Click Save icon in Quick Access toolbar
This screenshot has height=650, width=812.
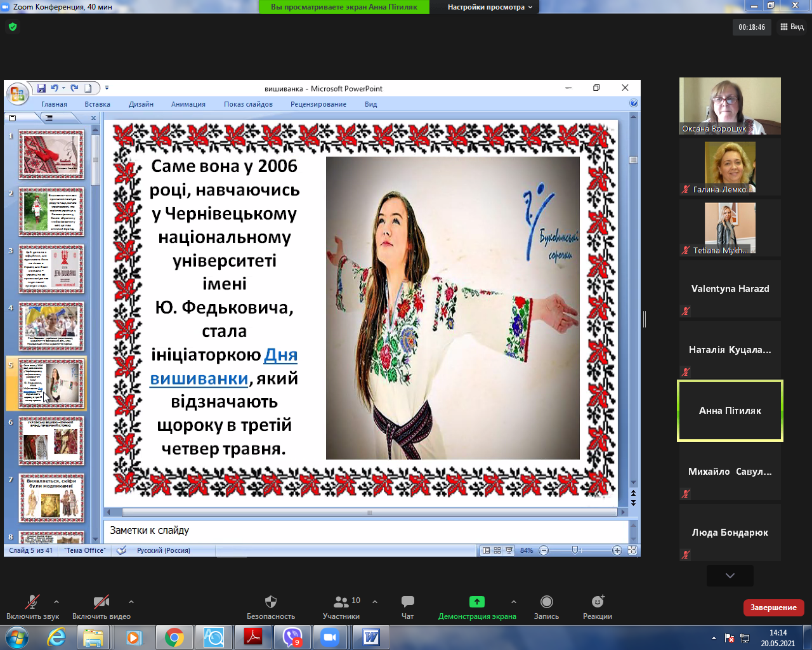point(41,88)
